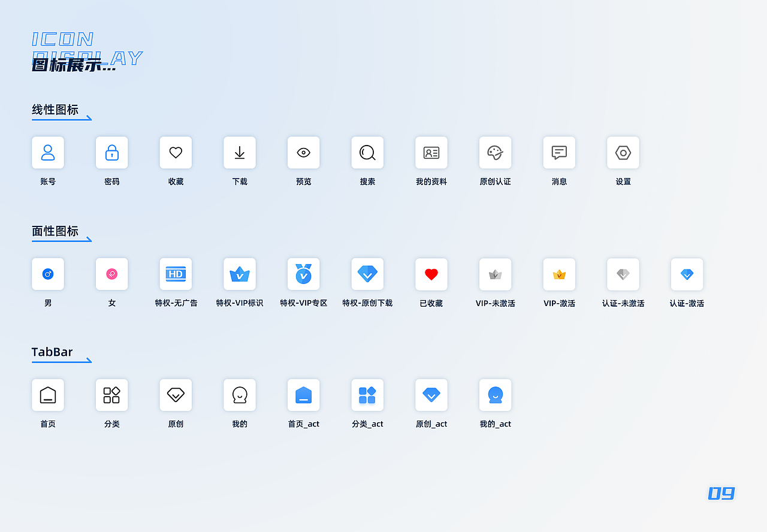Select the 原创_act filled diamond icon

[x=431, y=395]
